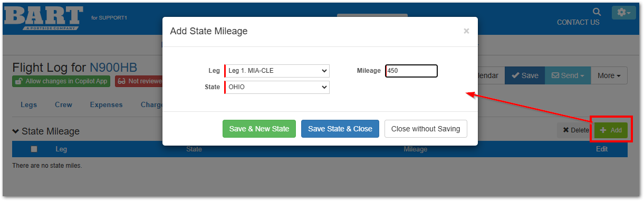Image resolution: width=644 pixels, height=201 pixels.
Task: Click Save State & Close button
Action: tap(340, 129)
